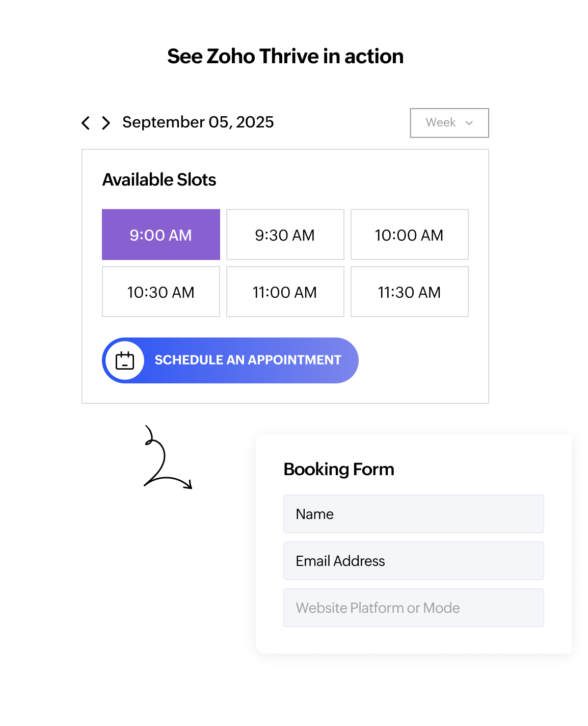Choose the 11:30 AM time slot
The height and width of the screenshot is (726, 588).
409,292
